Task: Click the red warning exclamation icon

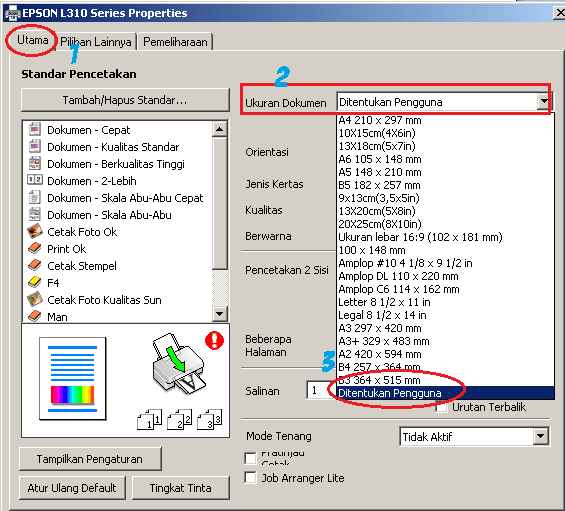Action: (214, 340)
